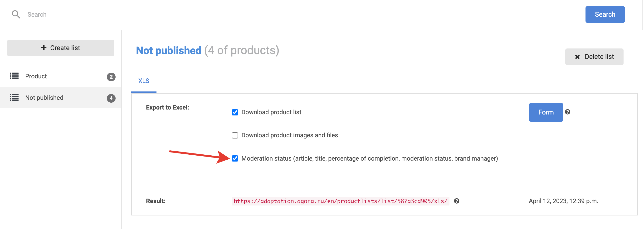Click the plus icon in Create list
Screen dimensions: 644x229
coord(44,48)
